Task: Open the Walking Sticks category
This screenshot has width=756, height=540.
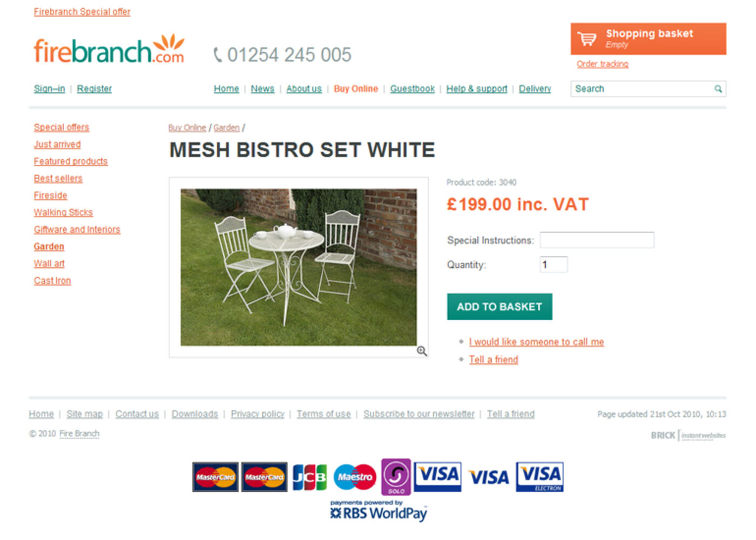Action: (x=63, y=213)
